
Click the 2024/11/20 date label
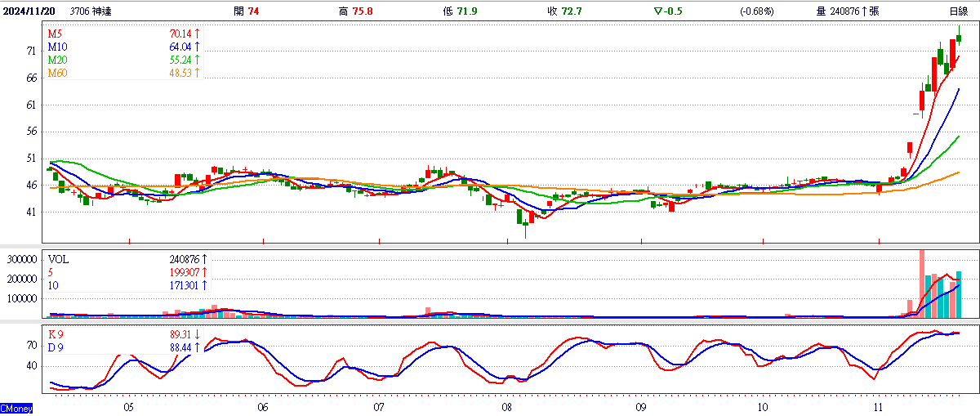pos(30,11)
